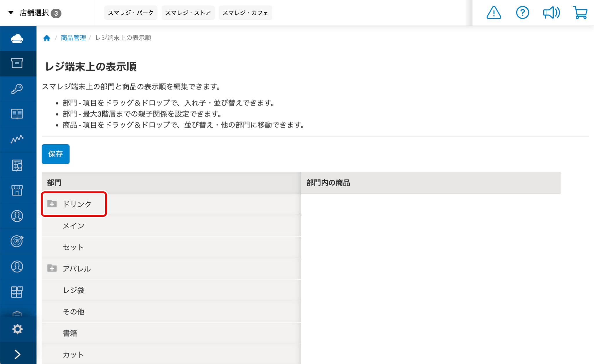Open the 店舗選択 store dropdown

point(34,13)
